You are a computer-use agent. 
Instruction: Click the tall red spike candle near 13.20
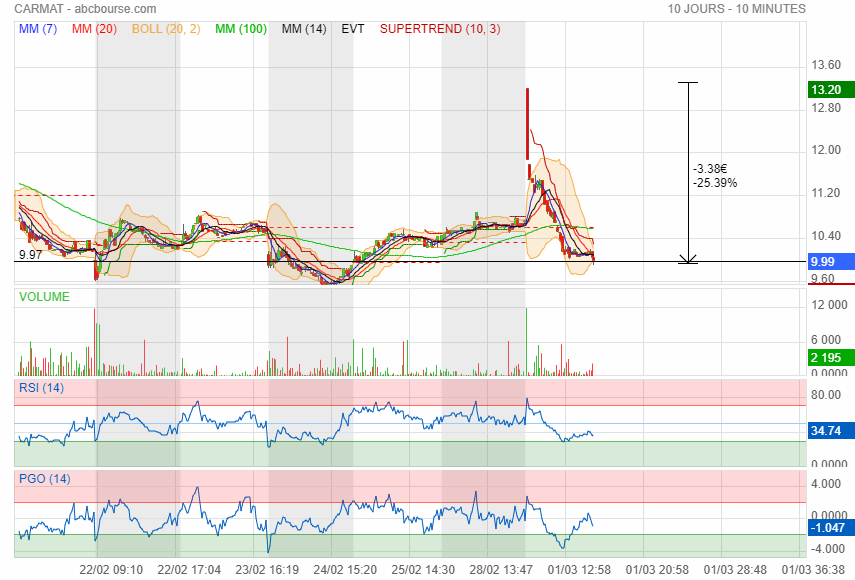coord(527,124)
